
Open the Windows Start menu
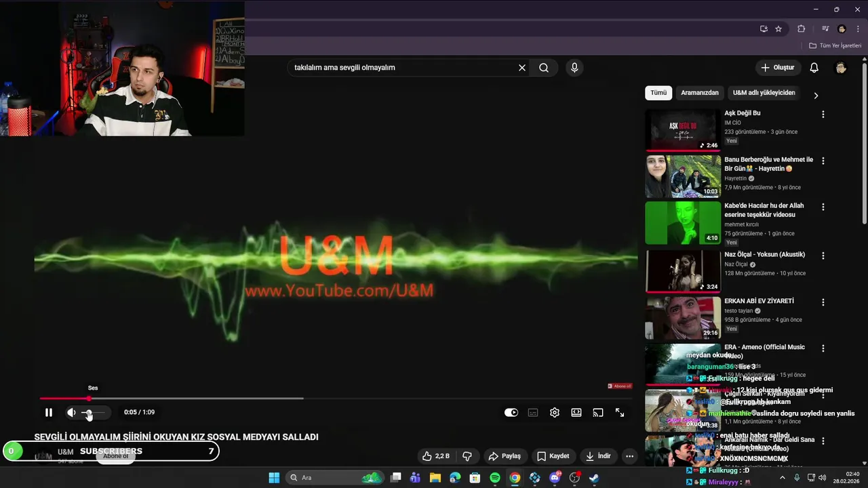click(x=274, y=478)
